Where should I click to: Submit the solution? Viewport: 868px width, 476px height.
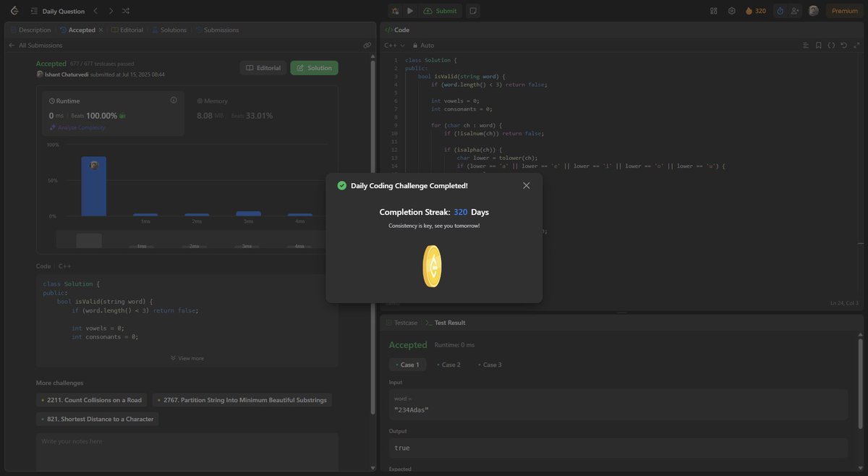click(x=441, y=11)
